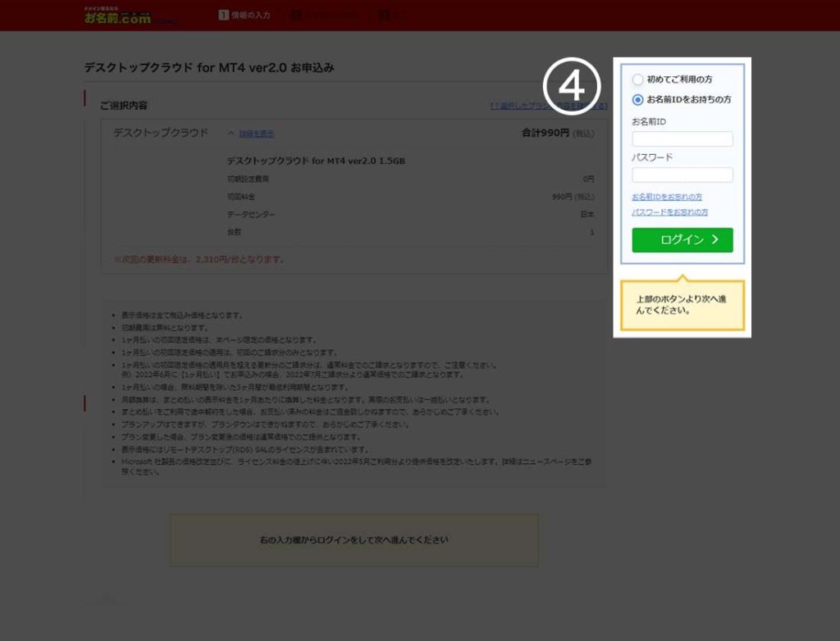Click the change selected plan link

pos(548,106)
